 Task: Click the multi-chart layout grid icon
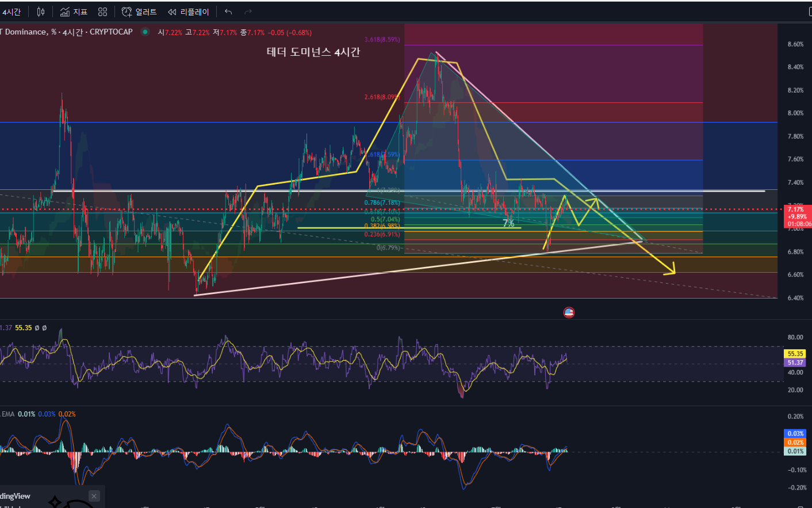click(102, 12)
